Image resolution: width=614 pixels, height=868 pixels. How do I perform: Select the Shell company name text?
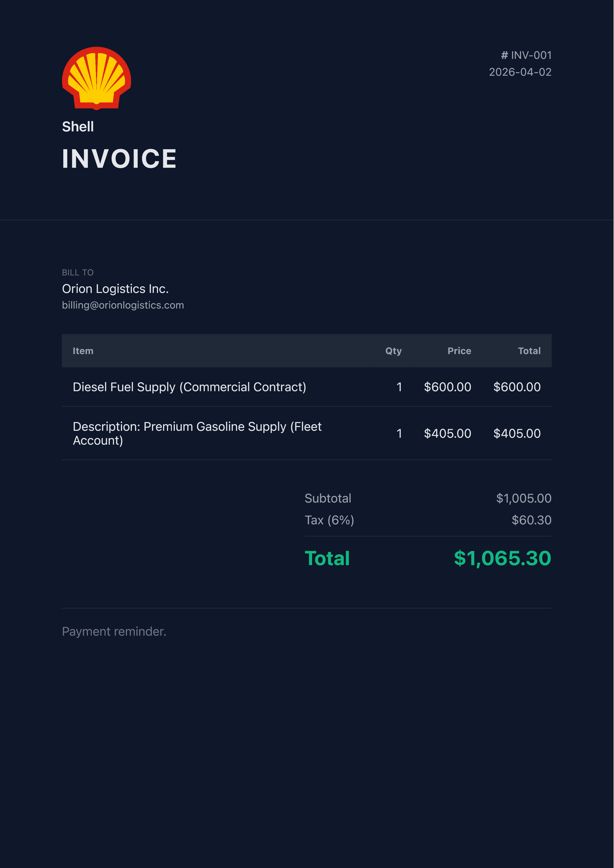78,127
